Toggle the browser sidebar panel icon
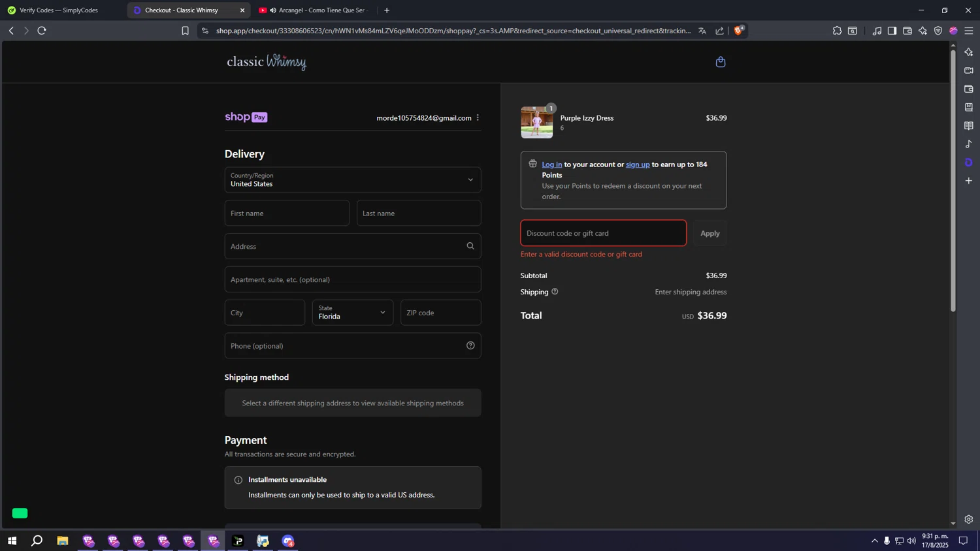980x551 pixels. (892, 31)
